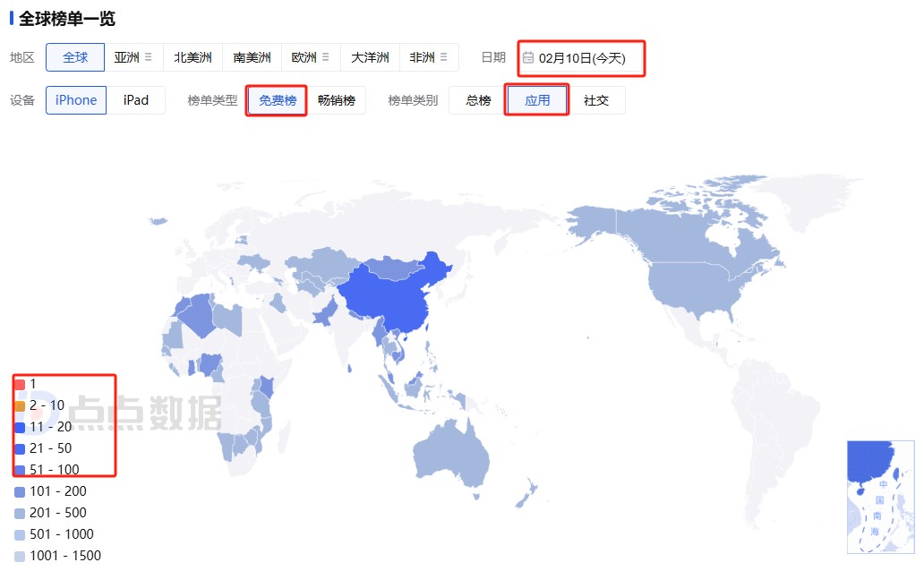Expand the 亚洲 submenu list icon
Image resolution: width=924 pixels, height=571 pixels.
point(149,57)
